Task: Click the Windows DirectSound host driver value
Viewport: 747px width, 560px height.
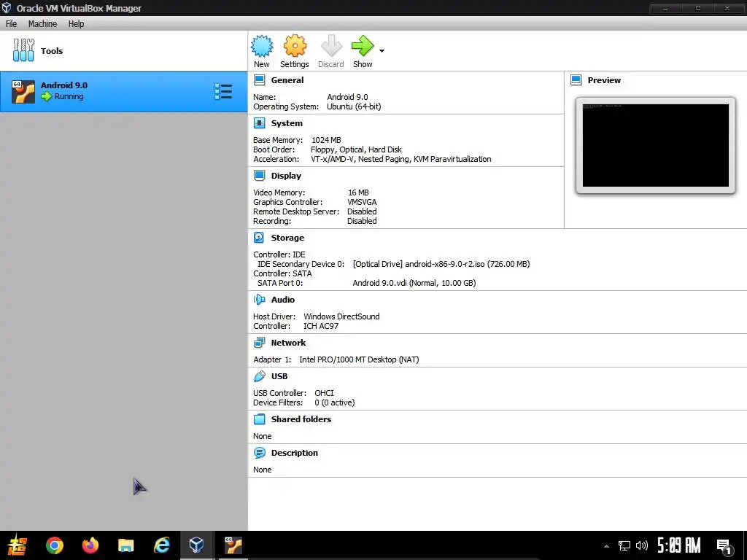Action: pos(341,316)
